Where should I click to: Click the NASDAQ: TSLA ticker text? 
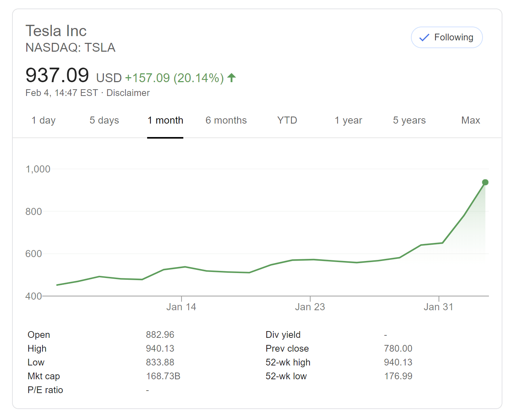pos(71,47)
